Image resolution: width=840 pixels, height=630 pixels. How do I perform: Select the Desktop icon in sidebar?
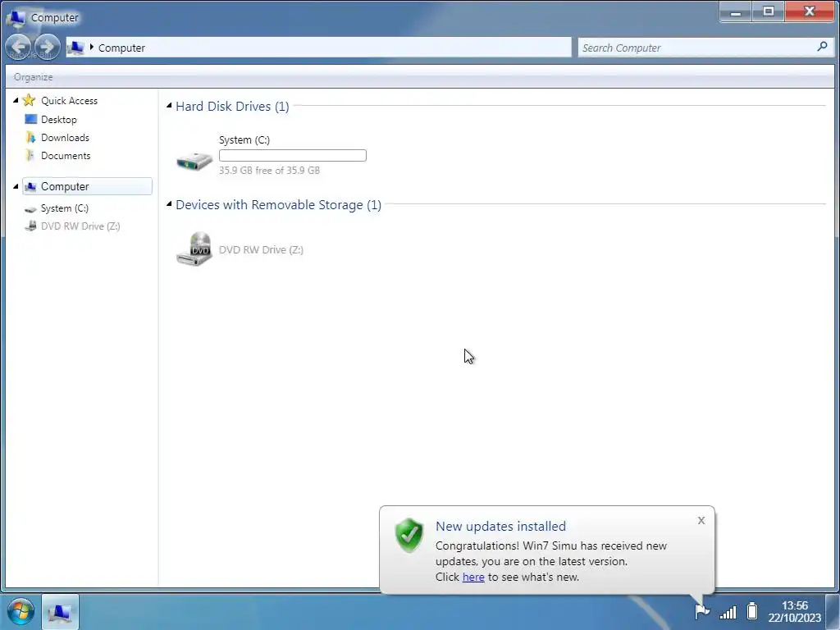[x=30, y=119]
